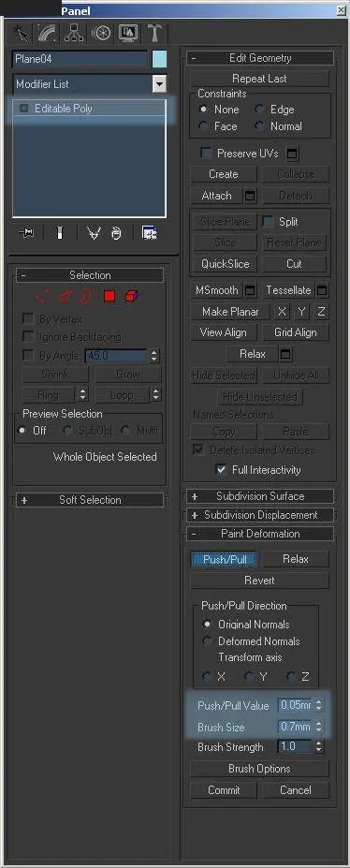350x868 pixels.
Task: Open the Utilities hammer tab icon
Action: pos(154,33)
